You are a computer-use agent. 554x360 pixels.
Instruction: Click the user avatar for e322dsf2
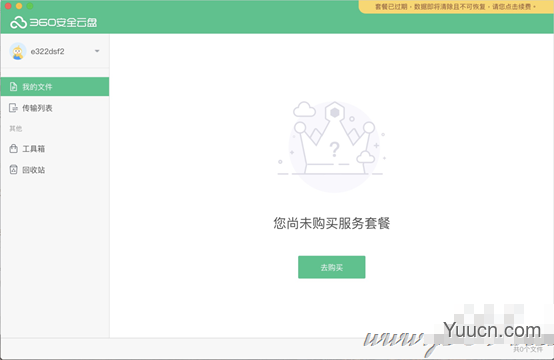point(18,52)
